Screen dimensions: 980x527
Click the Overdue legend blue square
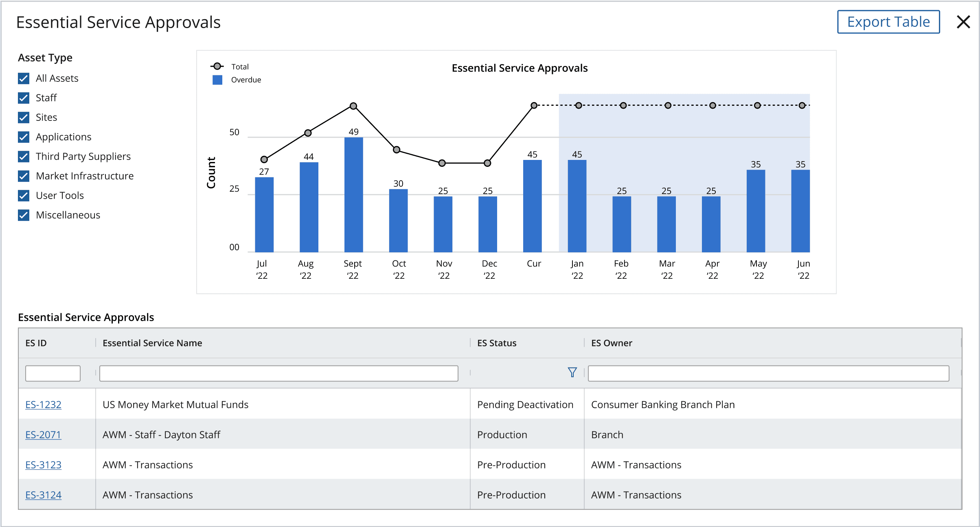pos(217,80)
